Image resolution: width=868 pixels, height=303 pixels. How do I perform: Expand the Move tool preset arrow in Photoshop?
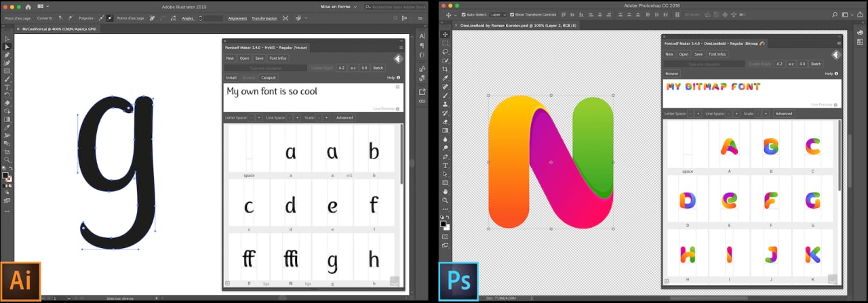(x=455, y=14)
